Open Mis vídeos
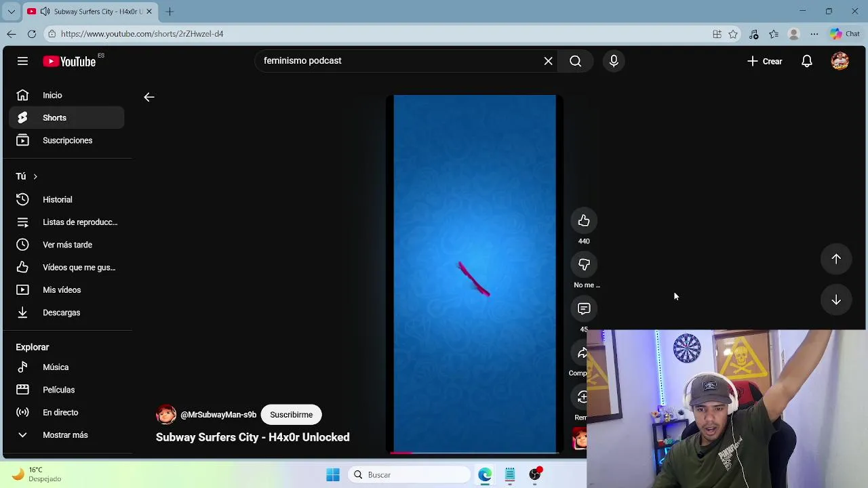Image resolution: width=868 pixels, height=488 pixels. click(x=66, y=290)
